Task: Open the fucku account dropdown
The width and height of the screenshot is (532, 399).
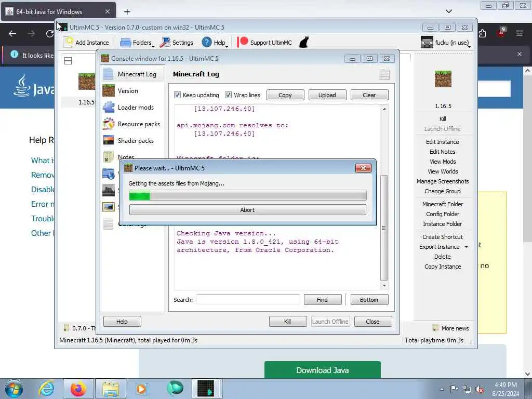Action: [446, 43]
